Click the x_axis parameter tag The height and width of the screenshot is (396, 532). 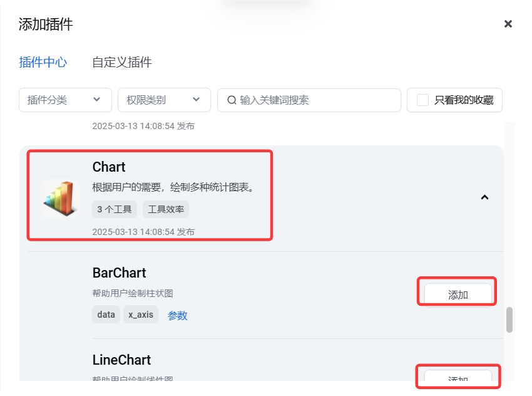point(141,315)
